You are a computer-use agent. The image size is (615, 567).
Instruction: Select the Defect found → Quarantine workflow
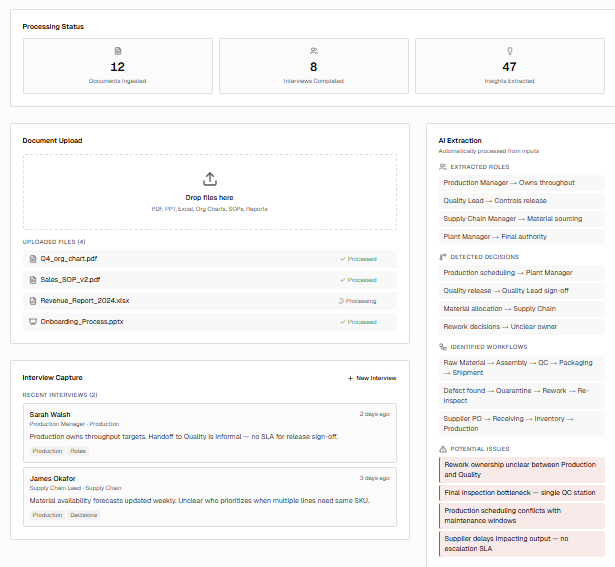(522, 396)
